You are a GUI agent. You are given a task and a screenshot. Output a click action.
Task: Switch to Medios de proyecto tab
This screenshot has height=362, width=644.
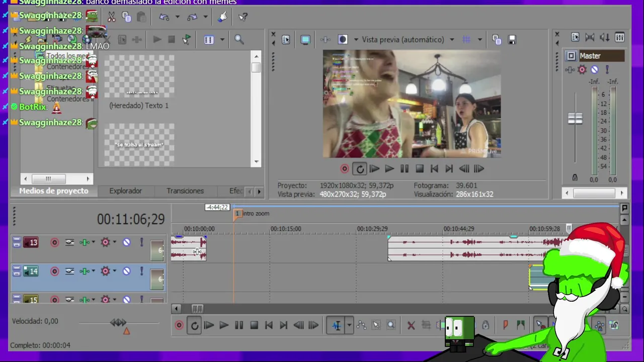pyautogui.click(x=54, y=191)
